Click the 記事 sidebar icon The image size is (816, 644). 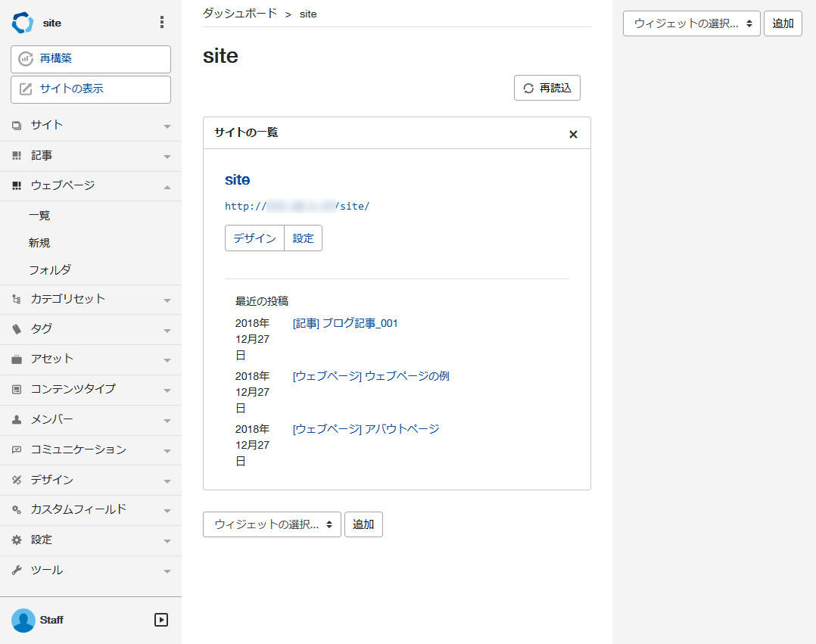click(17, 156)
